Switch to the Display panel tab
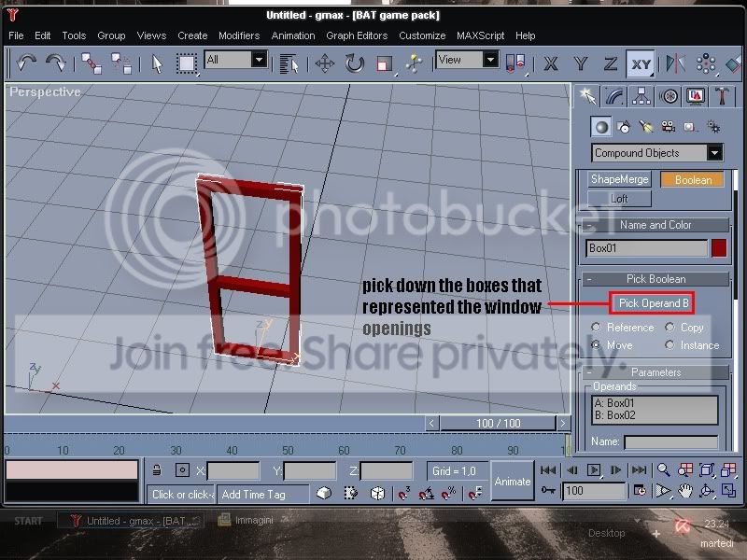Image resolution: width=747 pixels, height=560 pixels. (x=695, y=96)
